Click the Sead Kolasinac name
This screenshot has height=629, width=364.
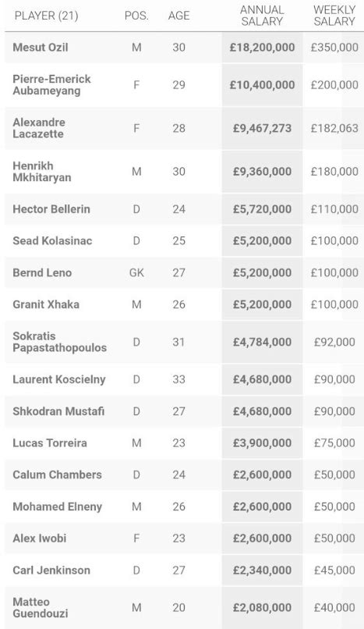52,240
